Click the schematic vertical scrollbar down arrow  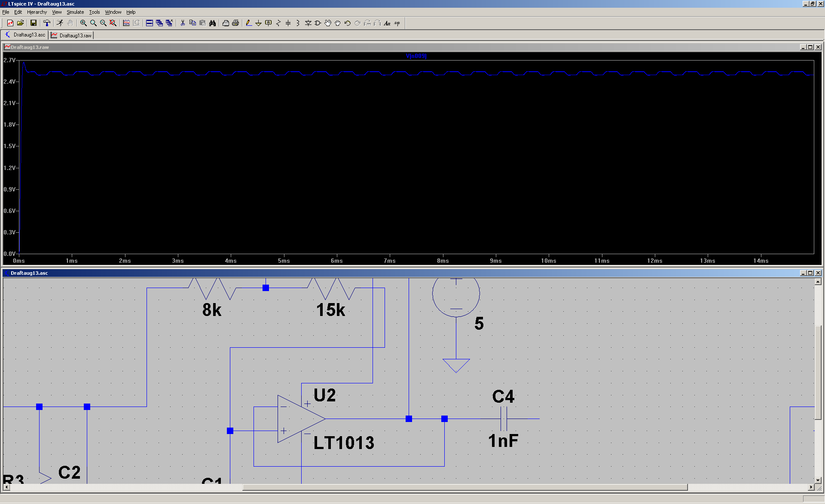click(x=818, y=480)
